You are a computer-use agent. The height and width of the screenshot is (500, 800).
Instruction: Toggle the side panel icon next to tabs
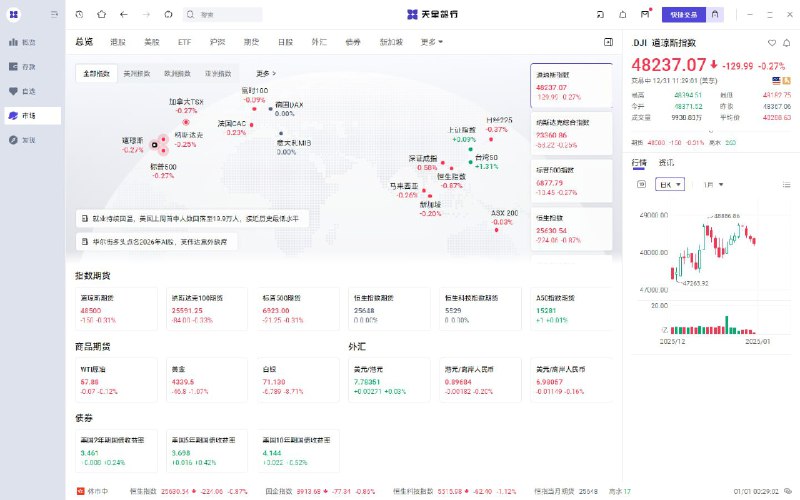tap(608, 42)
